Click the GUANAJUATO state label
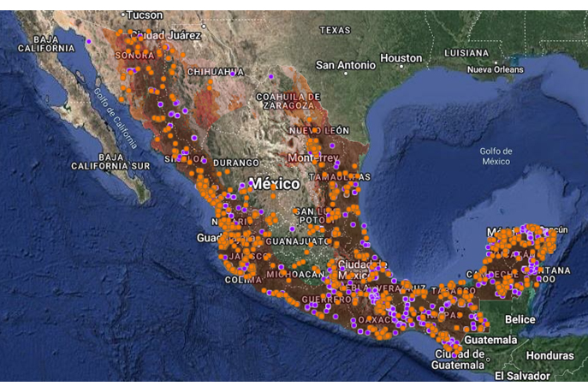 [298, 242]
